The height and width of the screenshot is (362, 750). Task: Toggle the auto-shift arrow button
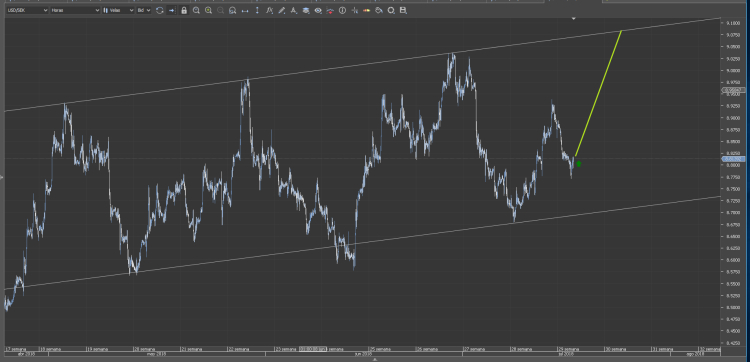tap(171, 10)
